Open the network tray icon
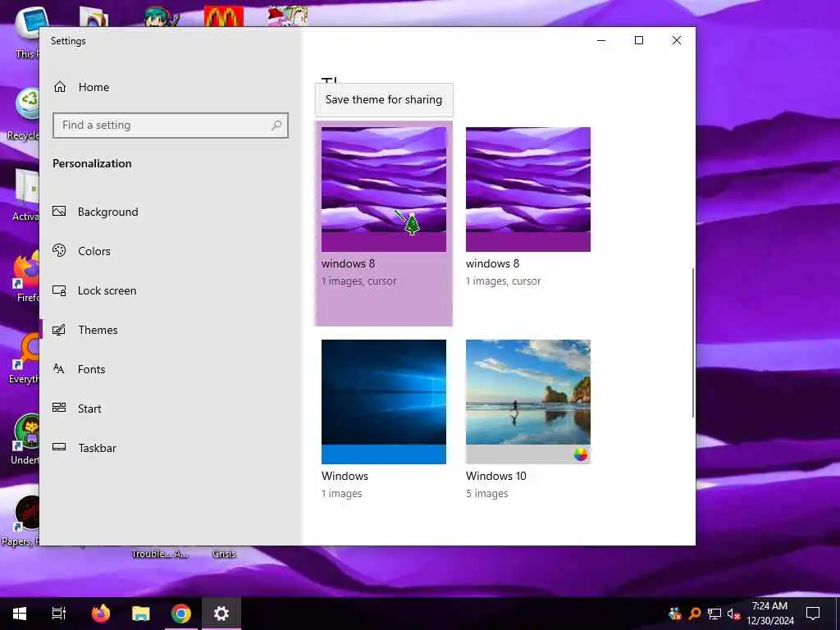The width and height of the screenshot is (840, 630). 714,614
